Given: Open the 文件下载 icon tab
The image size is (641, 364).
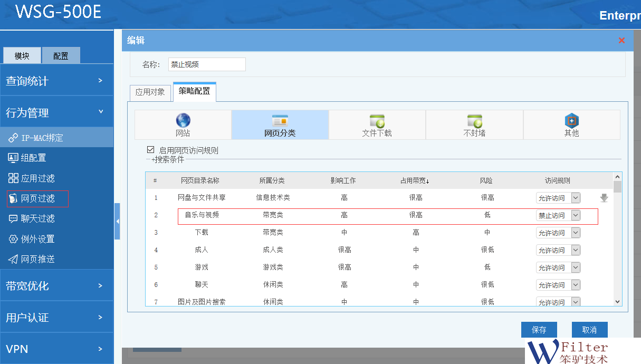Looking at the screenshot, I should point(377,120).
